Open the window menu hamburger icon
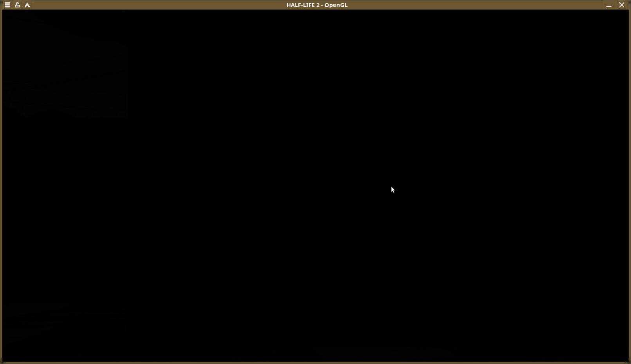Viewport: 631px width, 364px height. [x=7, y=5]
